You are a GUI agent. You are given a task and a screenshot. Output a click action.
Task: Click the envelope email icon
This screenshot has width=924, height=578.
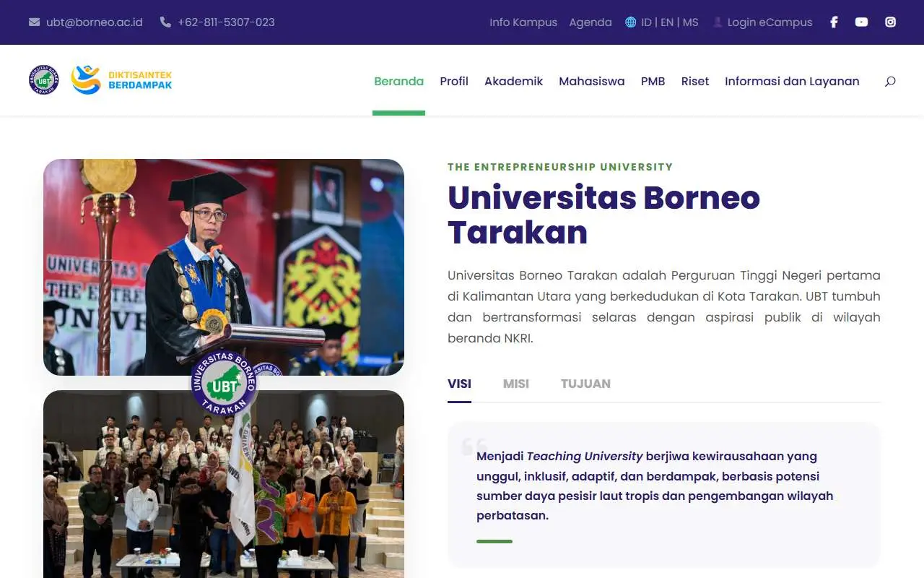[34, 22]
